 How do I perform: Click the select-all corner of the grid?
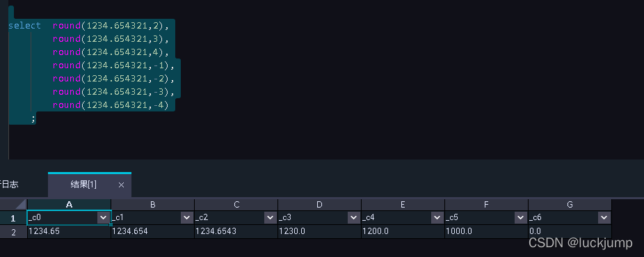point(13,205)
